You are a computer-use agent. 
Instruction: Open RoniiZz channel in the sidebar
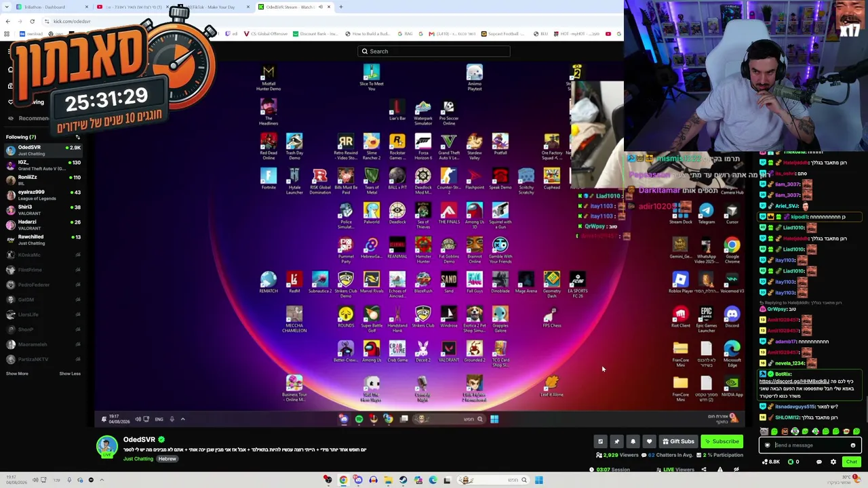[x=43, y=180]
